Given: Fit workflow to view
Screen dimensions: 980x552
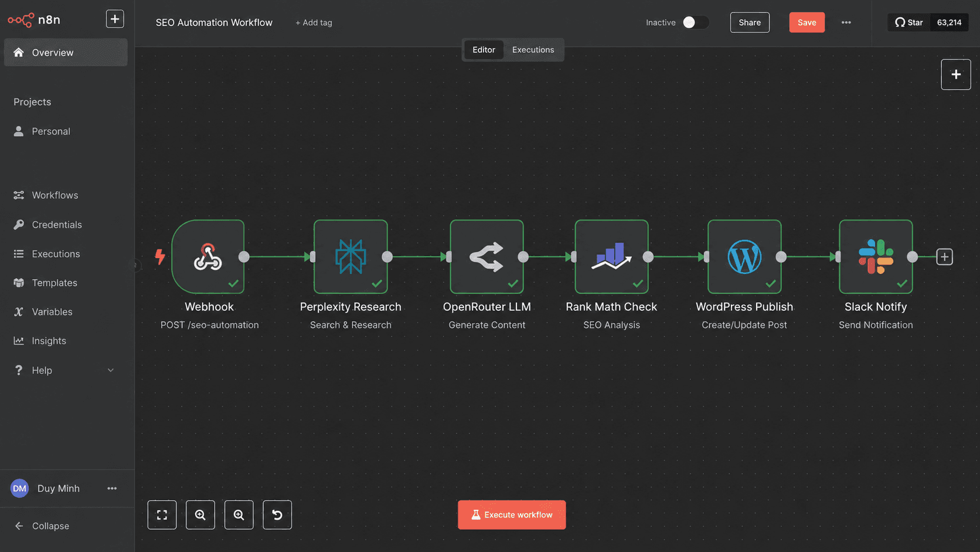Looking at the screenshot, I should pos(162,515).
